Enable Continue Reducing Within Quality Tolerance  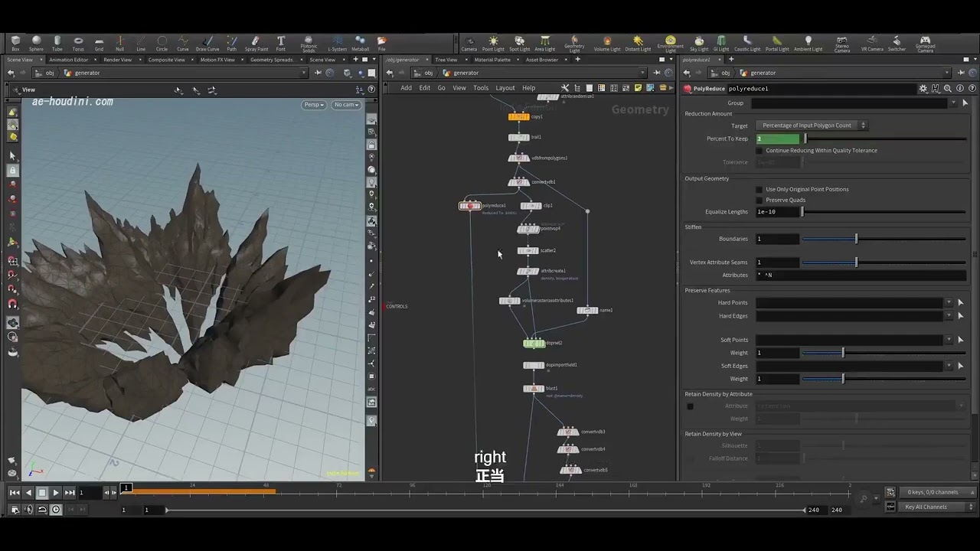(759, 151)
